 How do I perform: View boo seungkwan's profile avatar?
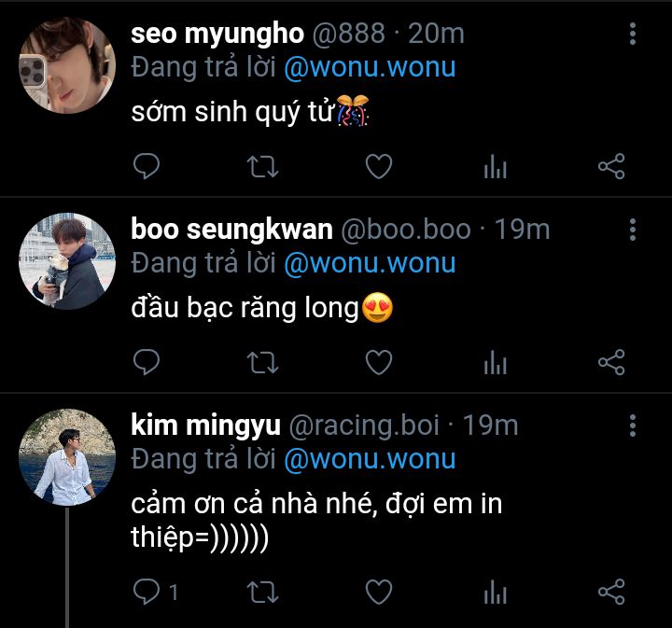pyautogui.click(x=66, y=261)
